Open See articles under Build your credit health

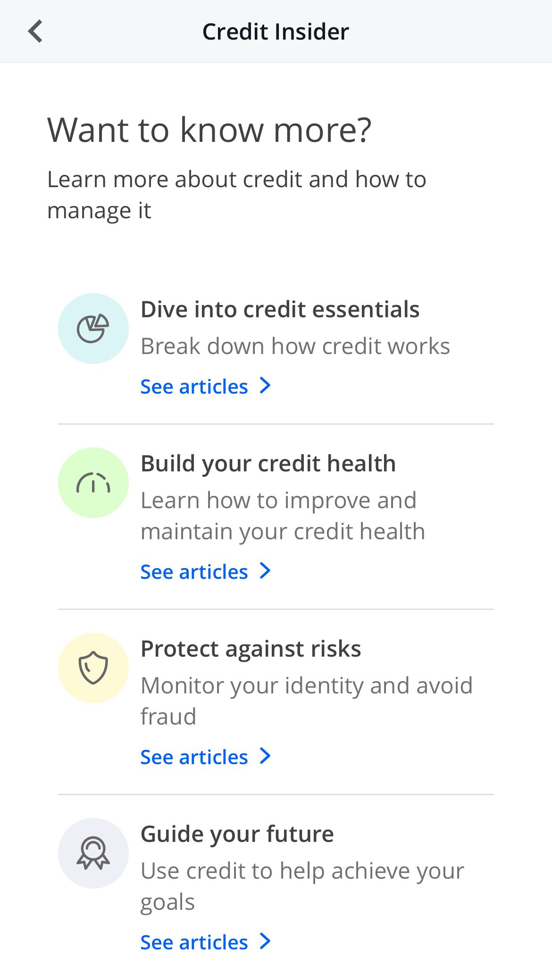tap(194, 572)
